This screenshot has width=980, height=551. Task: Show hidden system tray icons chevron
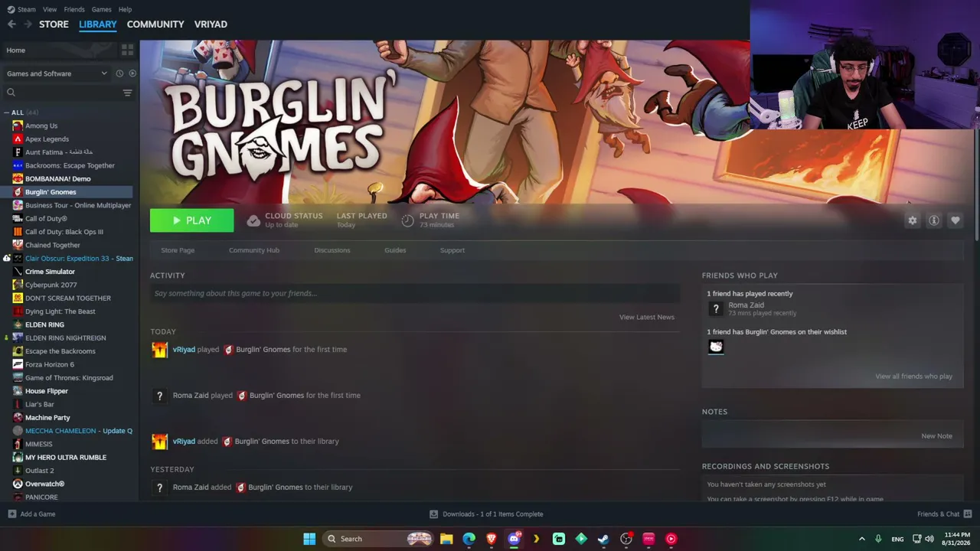861,539
